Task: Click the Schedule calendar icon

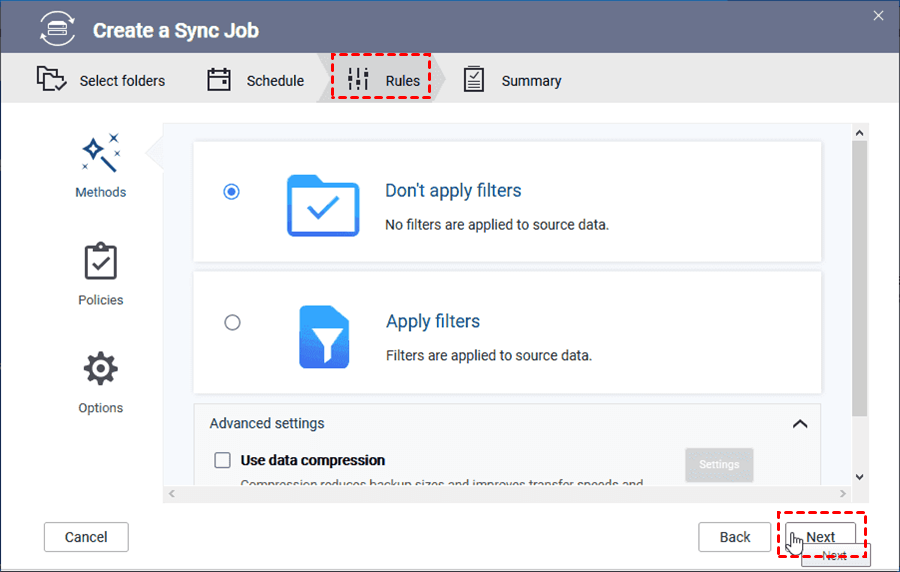Action: pos(219,80)
